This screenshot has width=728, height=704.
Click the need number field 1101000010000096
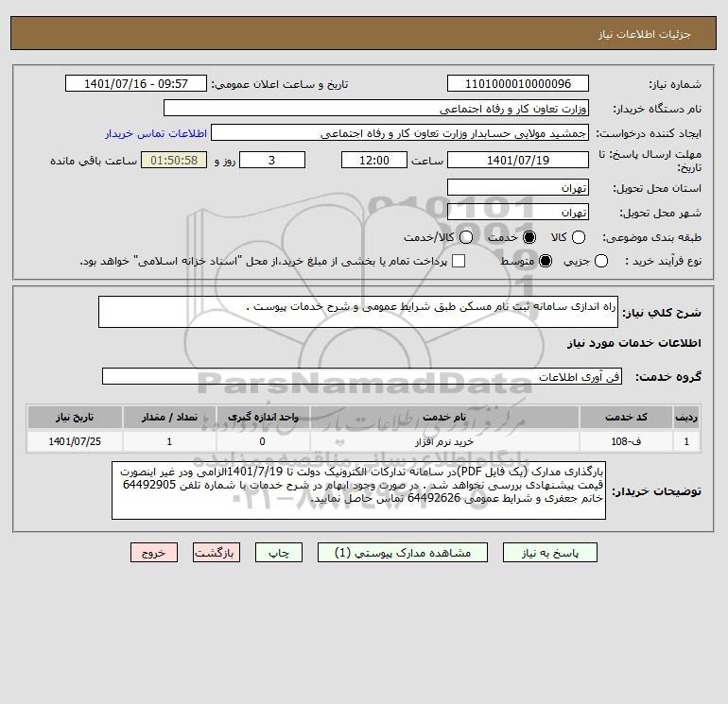(x=518, y=84)
